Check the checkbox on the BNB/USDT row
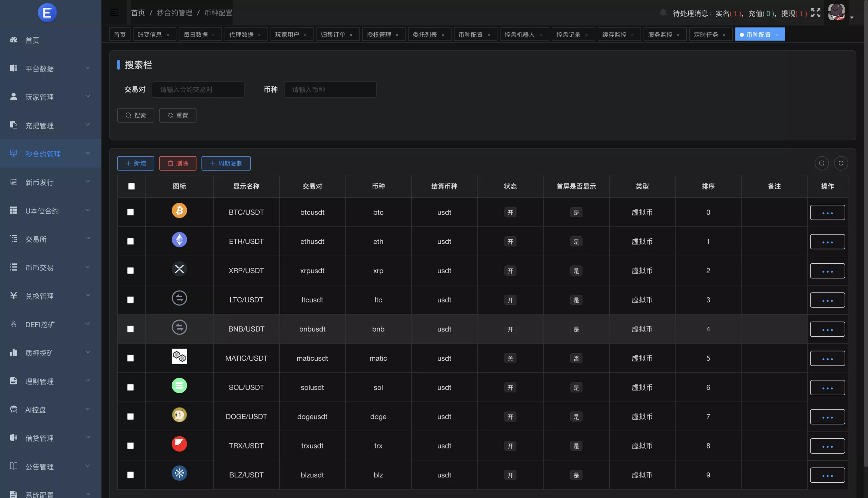The width and height of the screenshot is (868, 498). pos(130,329)
